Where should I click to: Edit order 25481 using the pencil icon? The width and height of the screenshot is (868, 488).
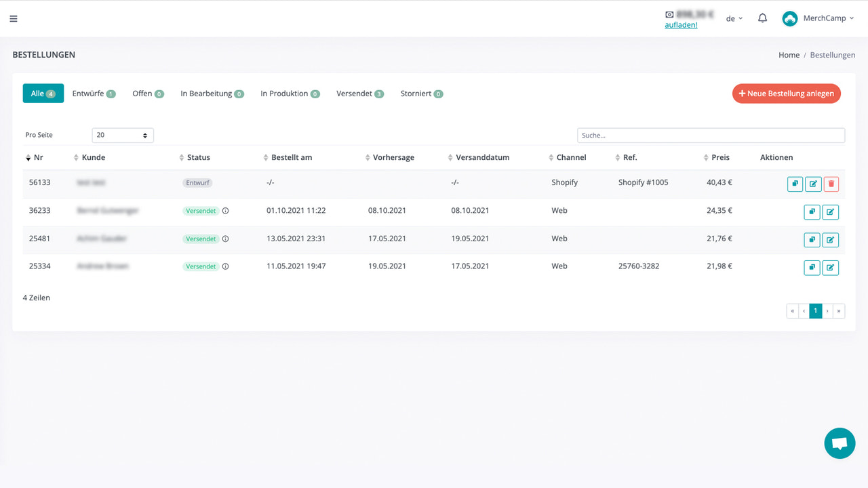[830, 239]
